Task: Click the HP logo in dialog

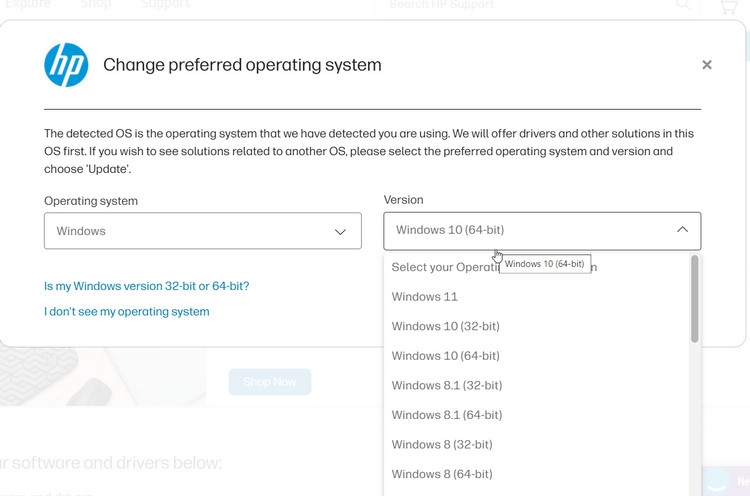Action: click(66, 65)
